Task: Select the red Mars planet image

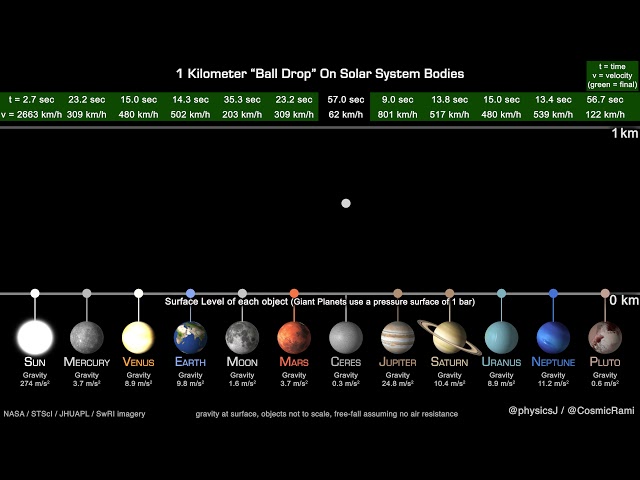Action: (x=294, y=338)
